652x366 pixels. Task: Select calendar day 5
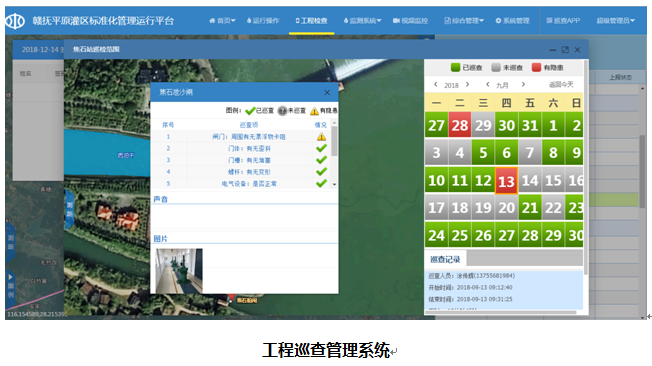pos(483,153)
